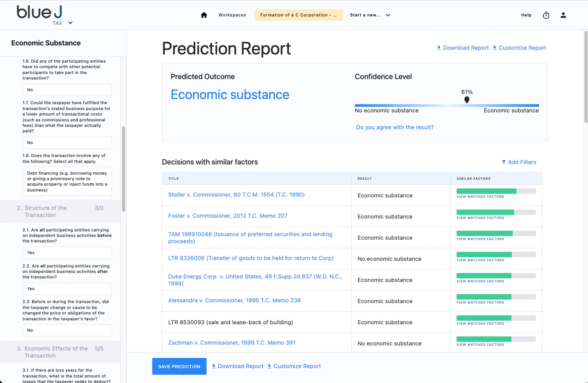Viewport: 588px width, 383px height.
Task: Open the chevron below the TAX logo
Action: (x=70, y=23)
